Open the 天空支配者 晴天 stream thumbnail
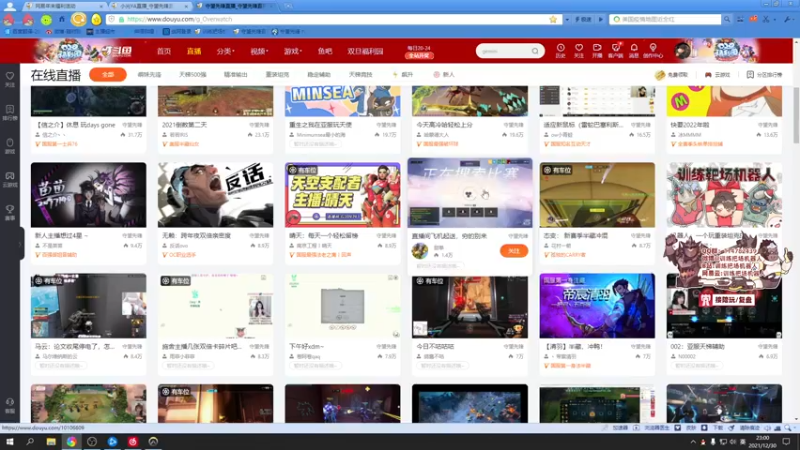800x450 pixels. pyautogui.click(x=342, y=195)
